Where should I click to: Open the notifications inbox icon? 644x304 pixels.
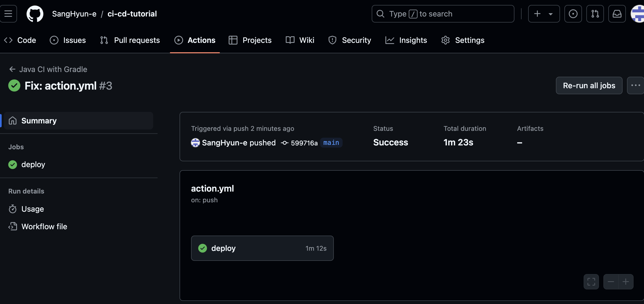617,14
